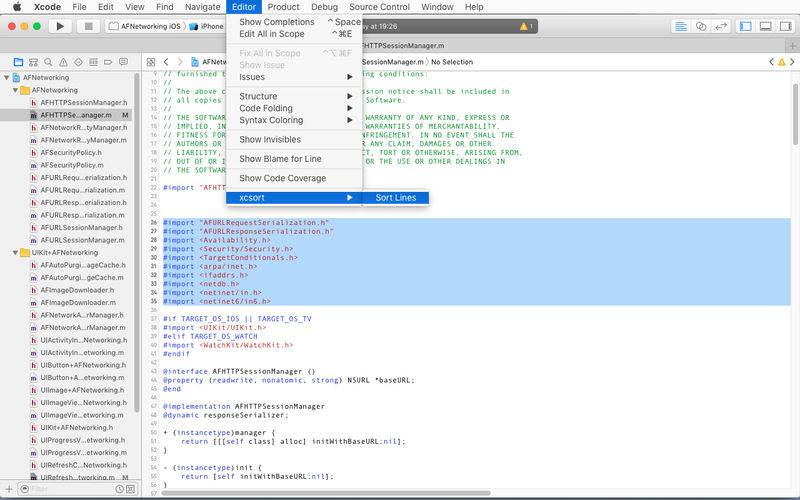
Task: Open the Find navigator magnifier icon
Action: [x=48, y=62]
